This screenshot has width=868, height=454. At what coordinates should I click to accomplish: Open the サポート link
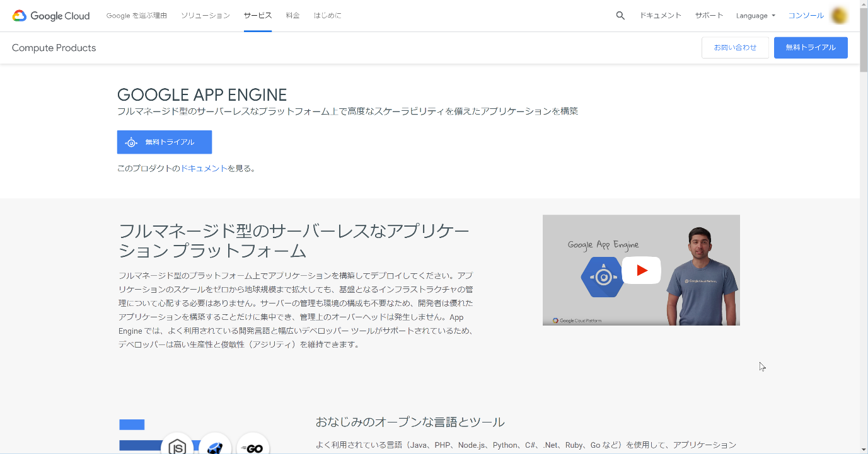pyautogui.click(x=709, y=16)
